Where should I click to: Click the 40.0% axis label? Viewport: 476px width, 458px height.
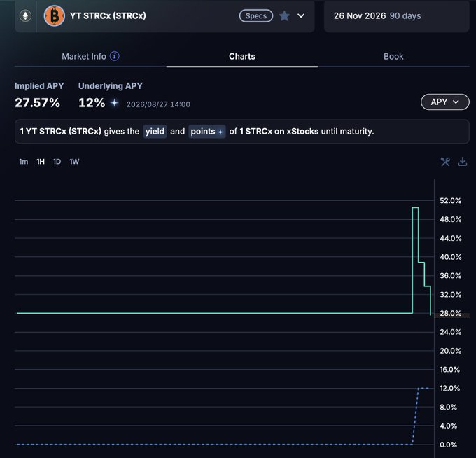coord(451,257)
